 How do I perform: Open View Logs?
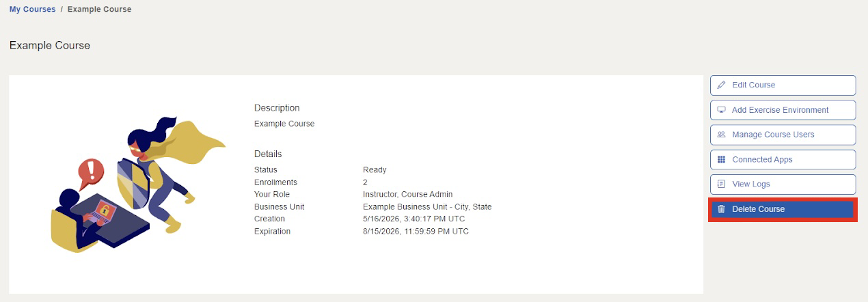point(783,184)
